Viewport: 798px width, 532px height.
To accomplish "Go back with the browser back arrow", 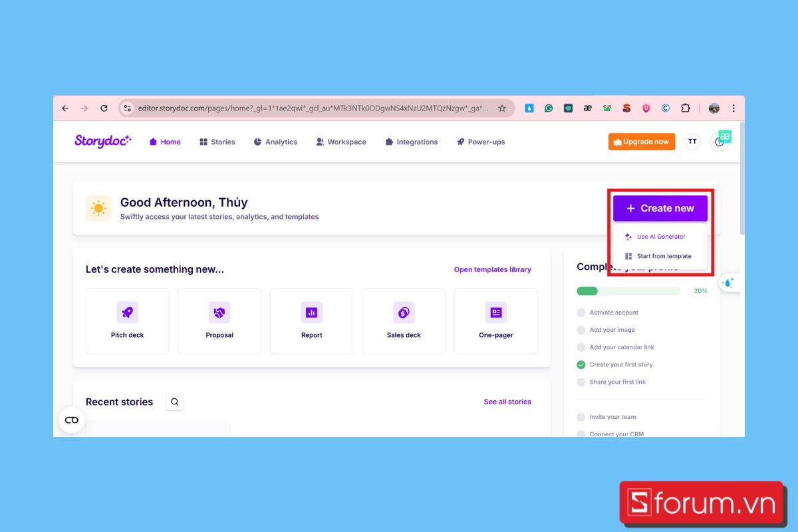I will click(x=65, y=108).
